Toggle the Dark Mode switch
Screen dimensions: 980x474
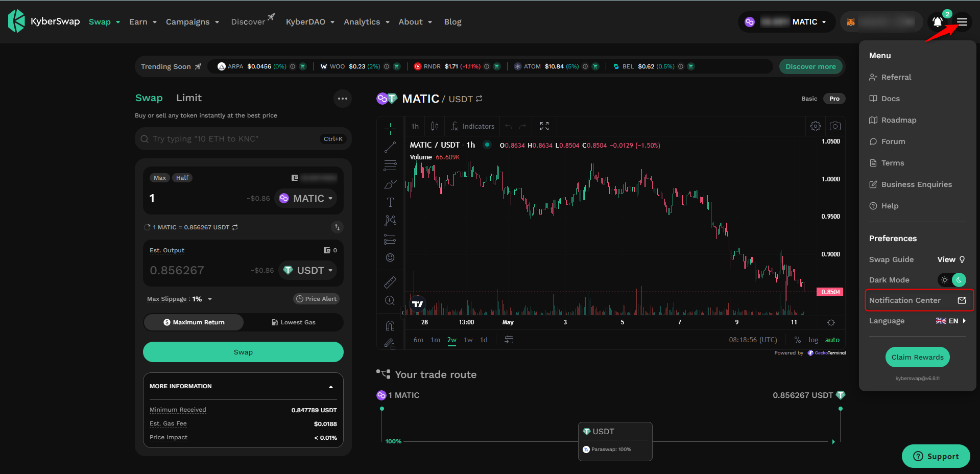[x=952, y=280]
